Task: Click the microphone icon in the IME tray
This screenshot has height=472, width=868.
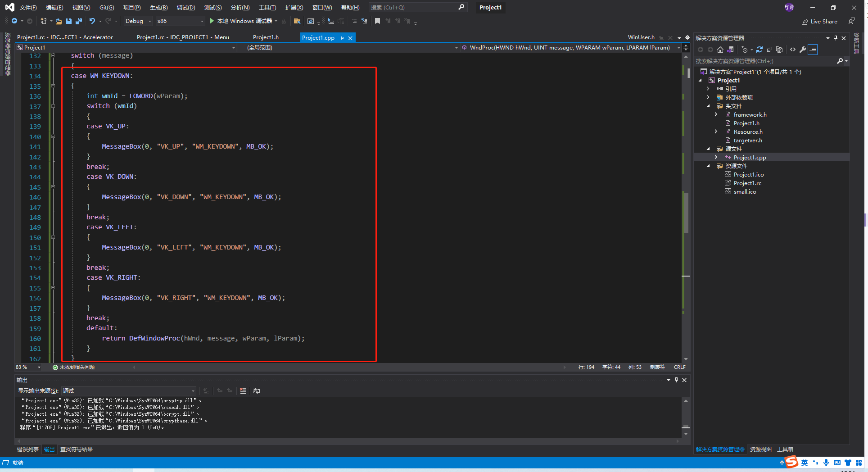Action: tap(826, 463)
